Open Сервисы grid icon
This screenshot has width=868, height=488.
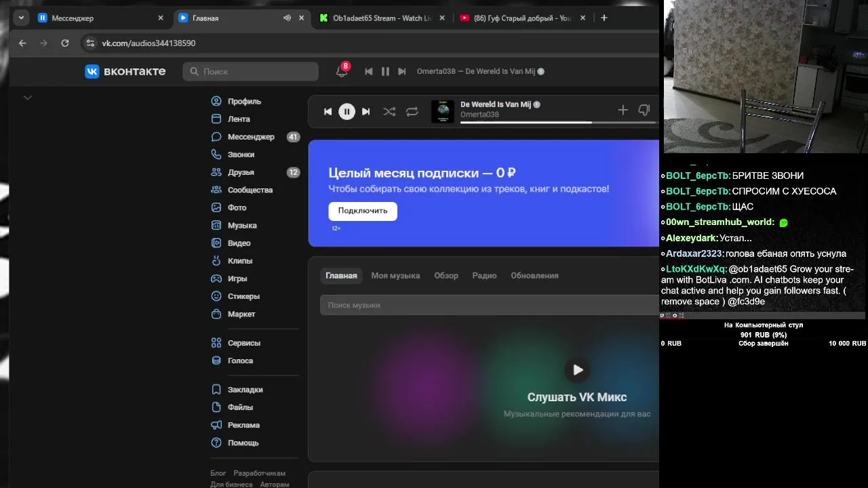tap(216, 343)
